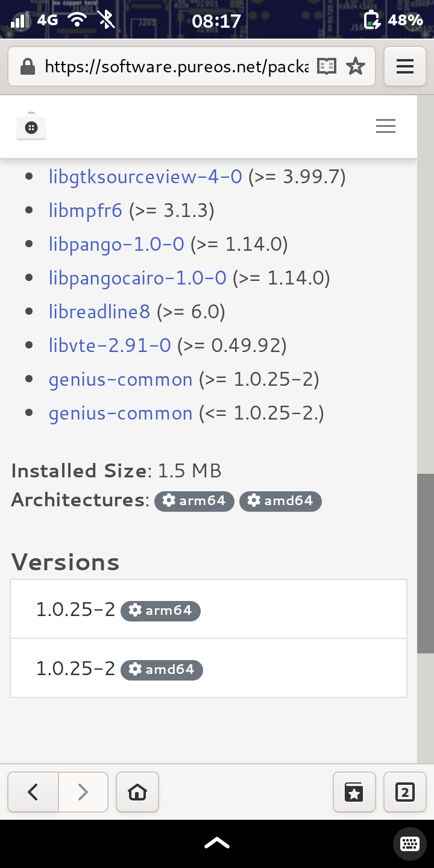434x868 pixels.
Task: Expand the bottom swipe-up chevron
Action: [217, 843]
